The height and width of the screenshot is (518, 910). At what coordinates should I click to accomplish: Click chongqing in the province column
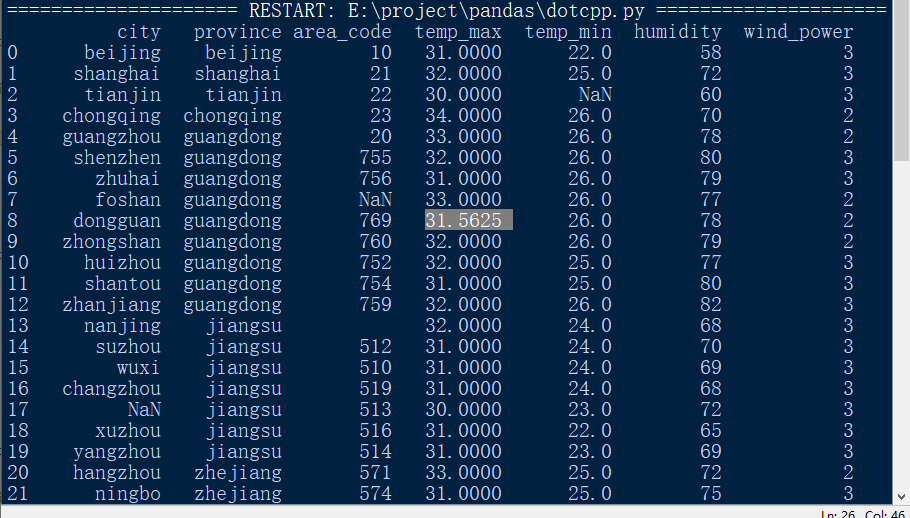click(232, 115)
